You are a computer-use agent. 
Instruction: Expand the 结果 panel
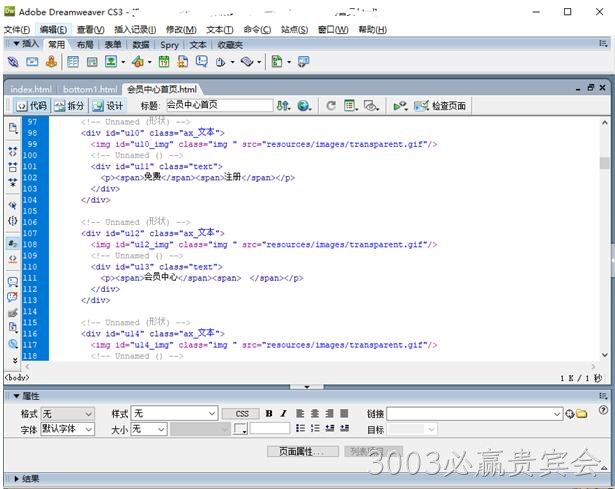pos(16,478)
